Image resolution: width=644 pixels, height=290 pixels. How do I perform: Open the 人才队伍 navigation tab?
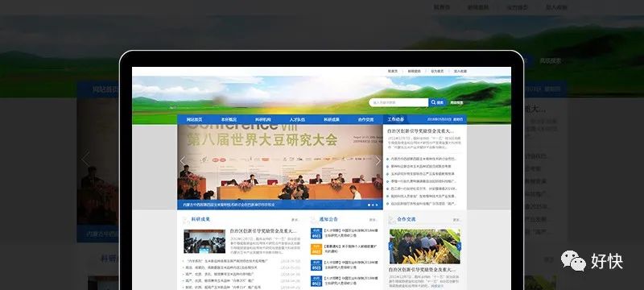[297, 119]
